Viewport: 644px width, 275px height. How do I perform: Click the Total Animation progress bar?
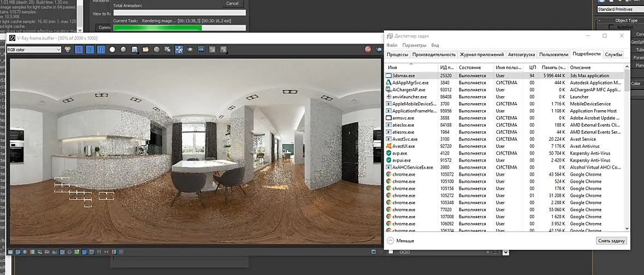click(x=180, y=13)
